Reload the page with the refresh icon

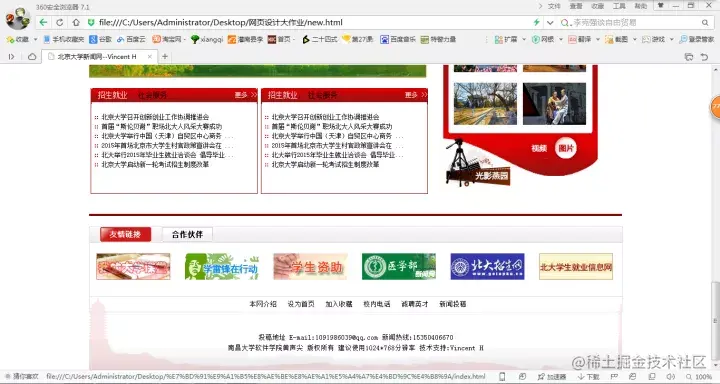(60, 22)
